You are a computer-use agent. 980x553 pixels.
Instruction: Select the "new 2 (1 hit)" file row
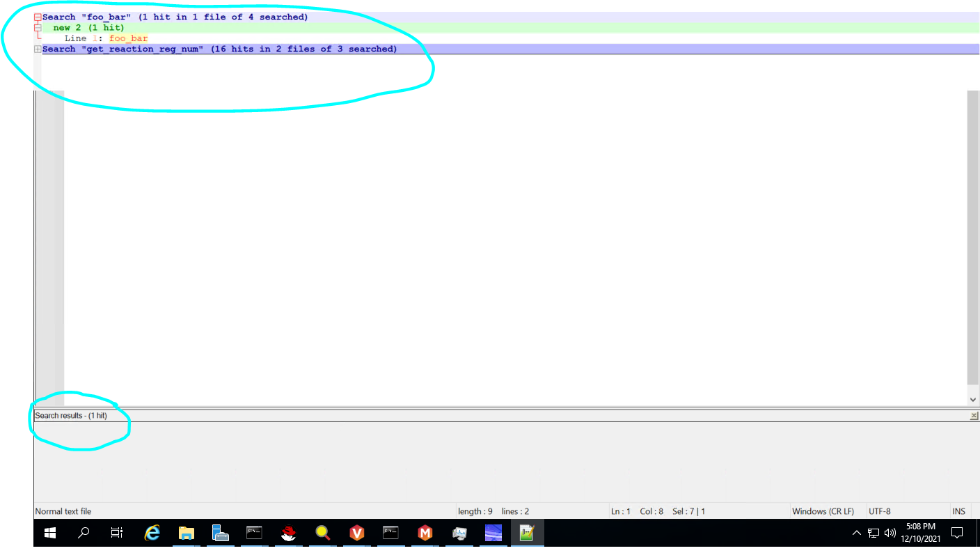tap(511, 28)
